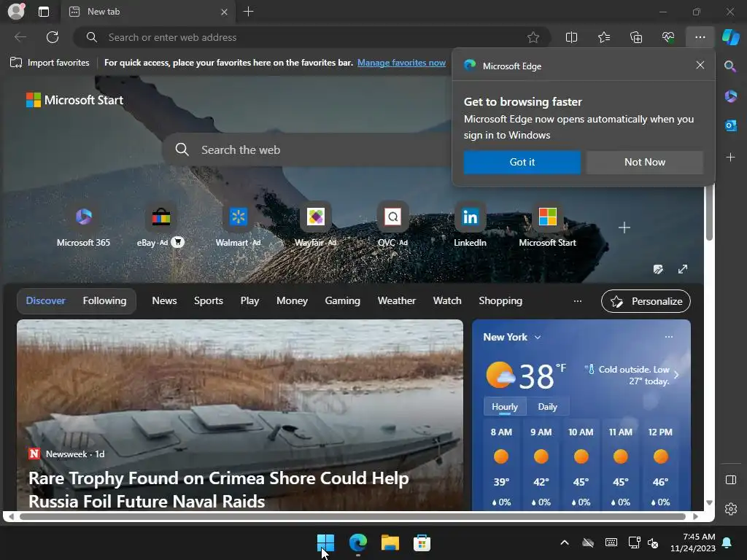The image size is (747, 560).
Task: Add a new quick link site
Action: (x=624, y=227)
